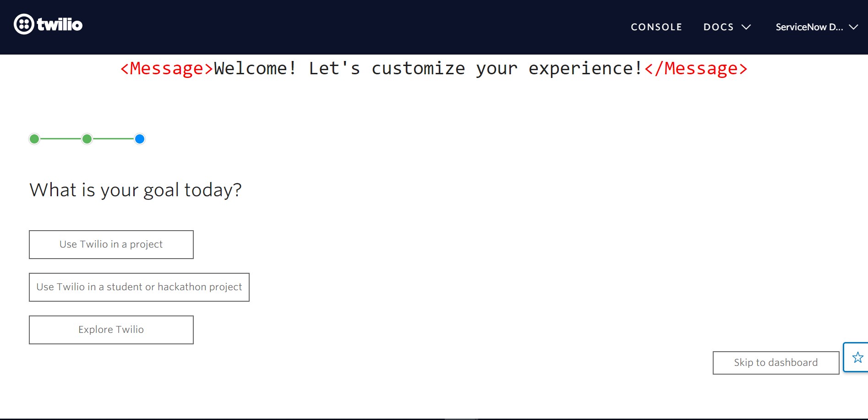Open the CONSOLE navigation item
The height and width of the screenshot is (420, 868).
coord(656,27)
